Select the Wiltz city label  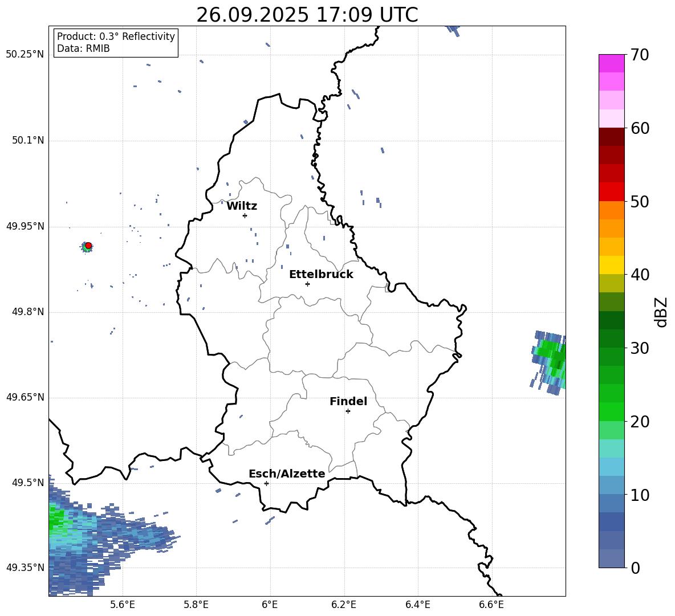tap(242, 206)
